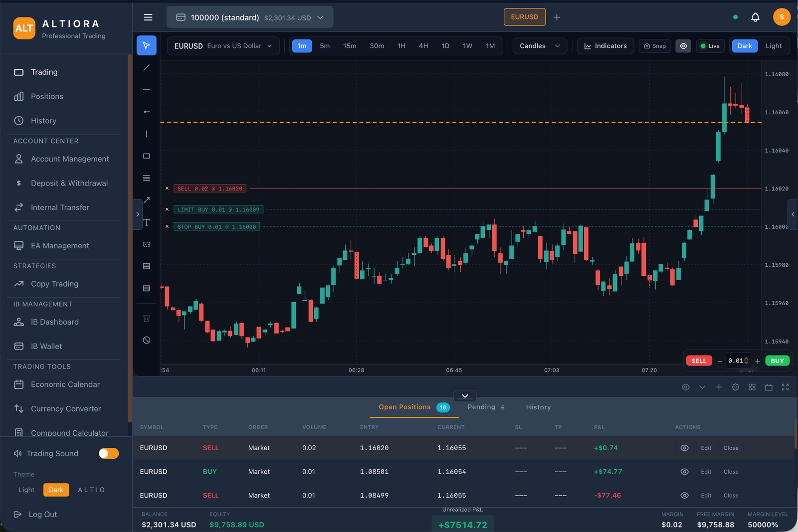Select the 1H timeframe
798x532 pixels.
tap(401, 46)
